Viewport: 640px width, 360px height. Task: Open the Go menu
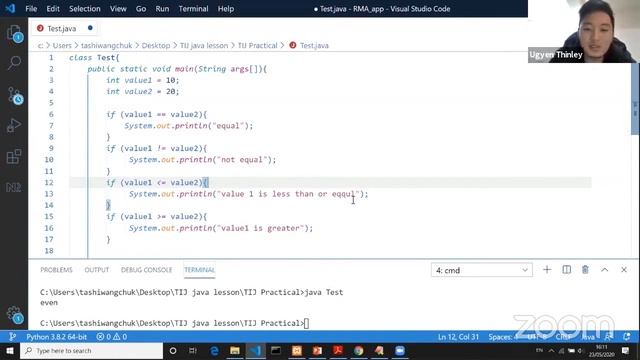pyautogui.click(x=141, y=9)
